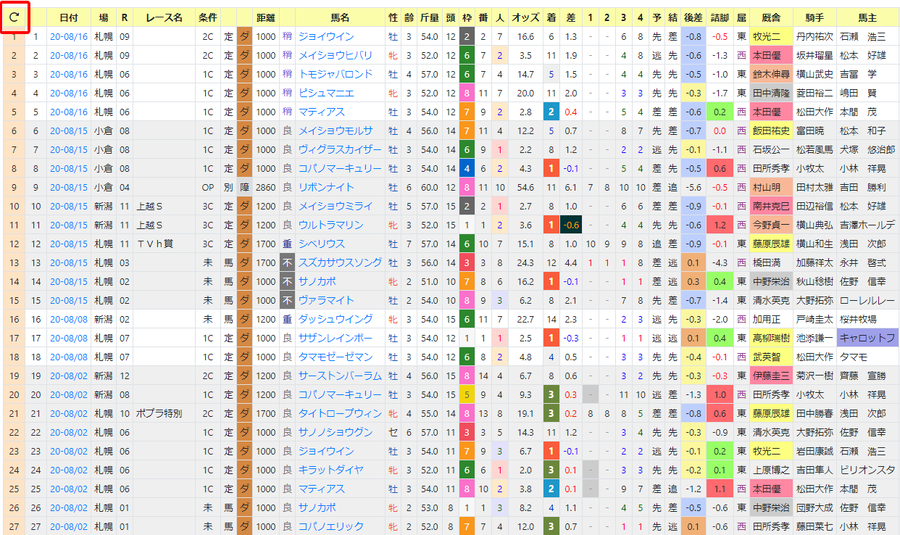Click the 斤量 column header
This screenshot has width=900, height=535.
point(430,18)
